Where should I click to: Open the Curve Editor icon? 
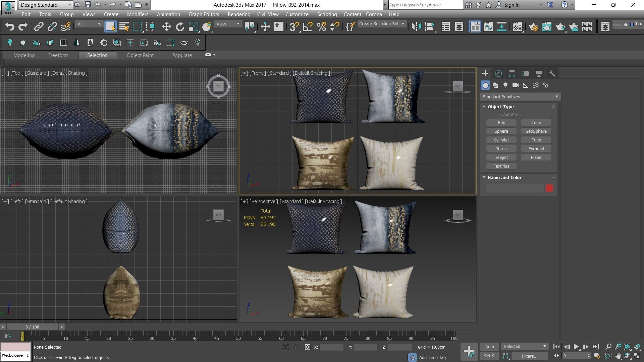point(488,26)
